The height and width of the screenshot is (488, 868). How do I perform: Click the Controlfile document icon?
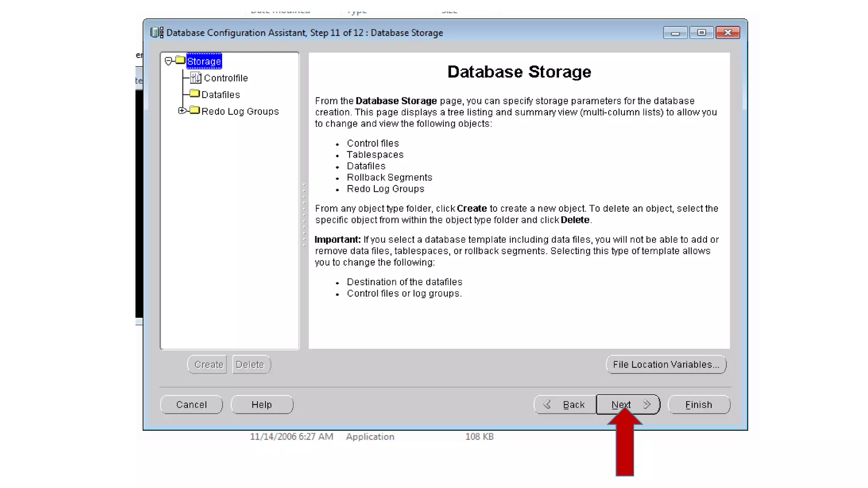[x=195, y=78]
